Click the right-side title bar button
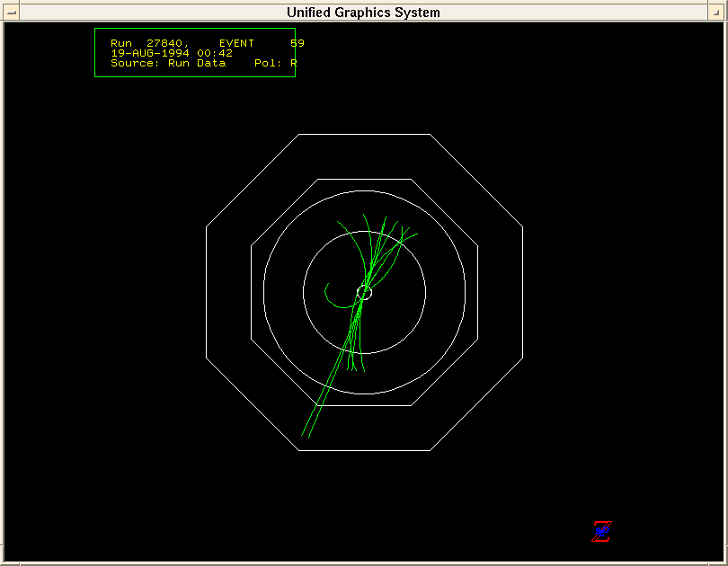The image size is (728, 566). (x=716, y=12)
